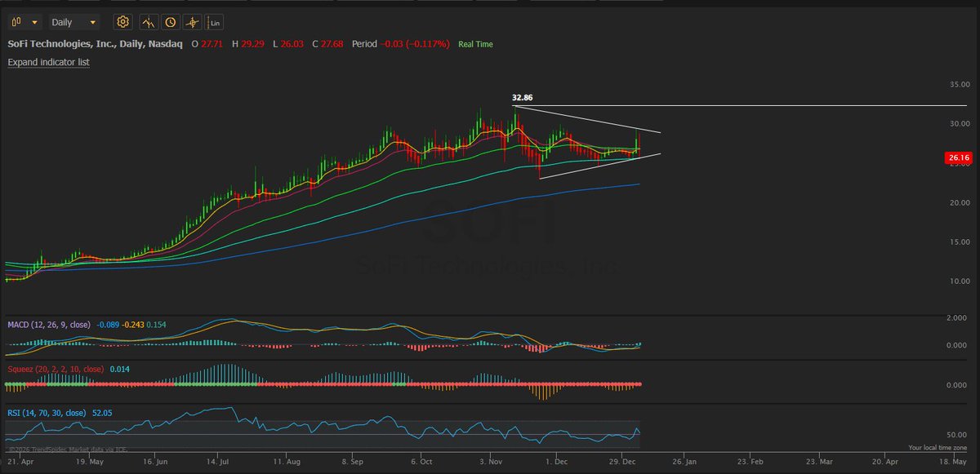Click the 26.16 current price tag
The width and height of the screenshot is (980, 474).
tap(957, 158)
